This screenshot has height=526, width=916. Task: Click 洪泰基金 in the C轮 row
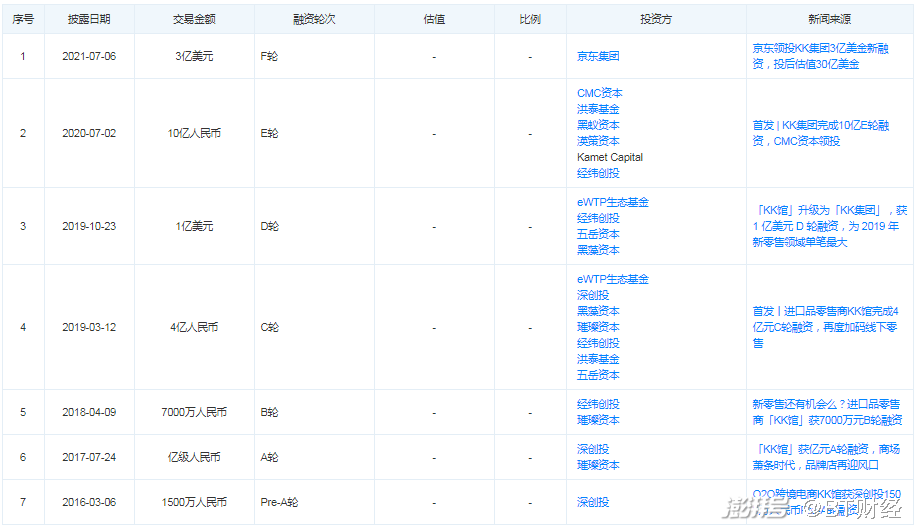(598, 359)
